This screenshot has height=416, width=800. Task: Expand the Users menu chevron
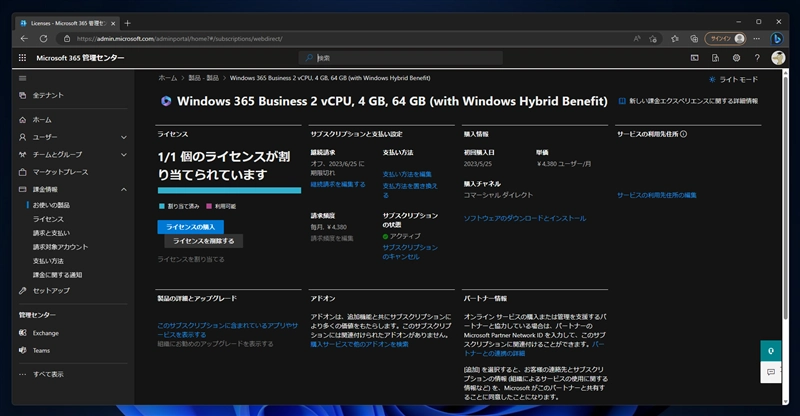123,137
